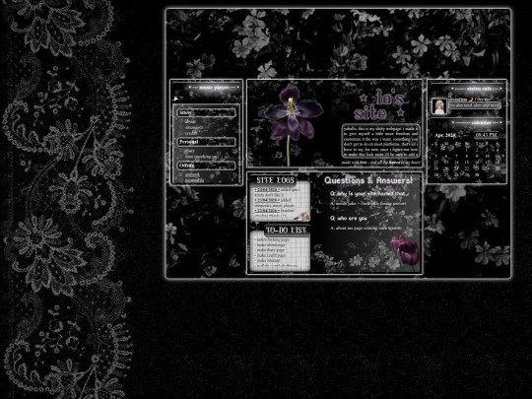Image resolution: width=532 pixels, height=399 pixels.
Task: Click the question 'Q: who are you'
Action: click(349, 218)
